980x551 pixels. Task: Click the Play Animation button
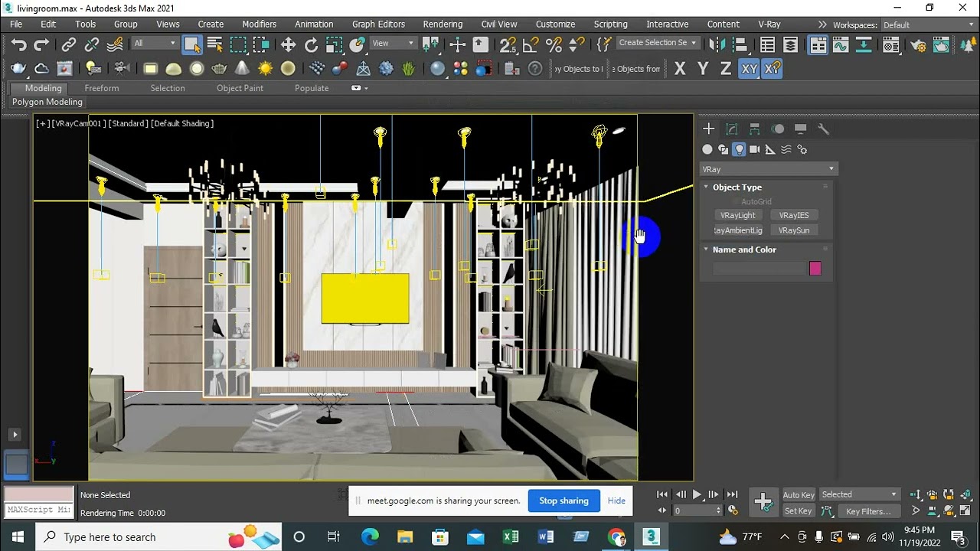(697, 494)
